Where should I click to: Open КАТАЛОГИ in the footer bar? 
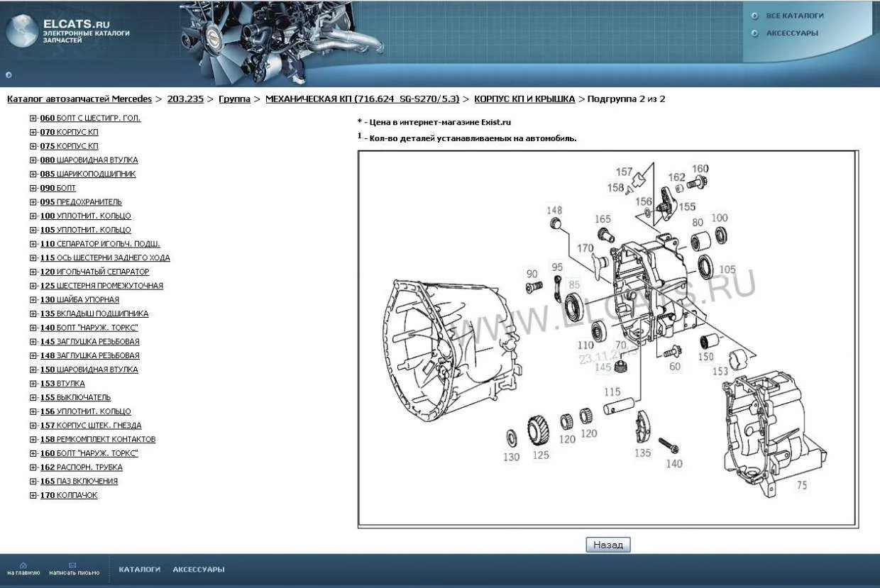(140, 570)
